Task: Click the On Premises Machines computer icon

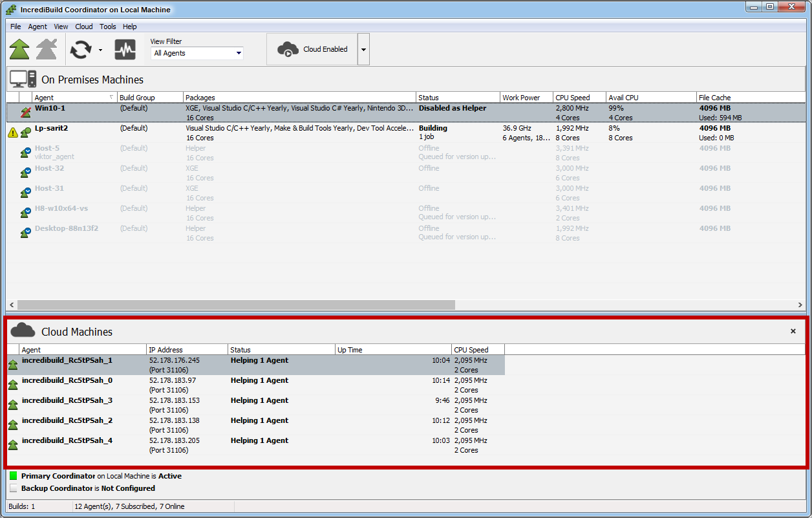Action: click(x=23, y=79)
